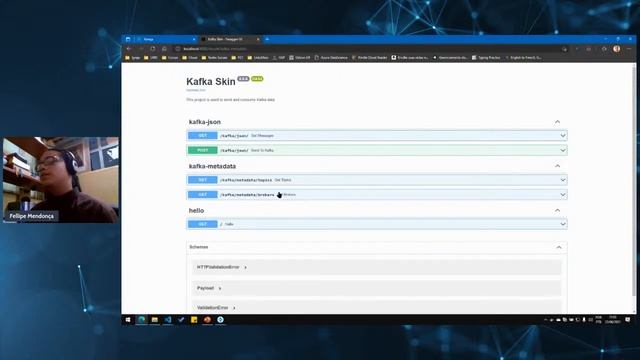Click the green OAS3 badge
Screen dimensions: 640x360
click(257, 79)
